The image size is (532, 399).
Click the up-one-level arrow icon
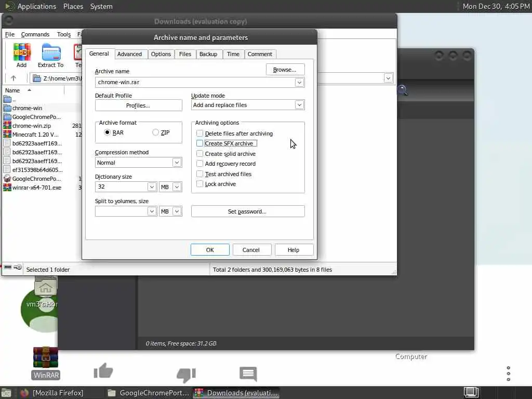coord(13,78)
